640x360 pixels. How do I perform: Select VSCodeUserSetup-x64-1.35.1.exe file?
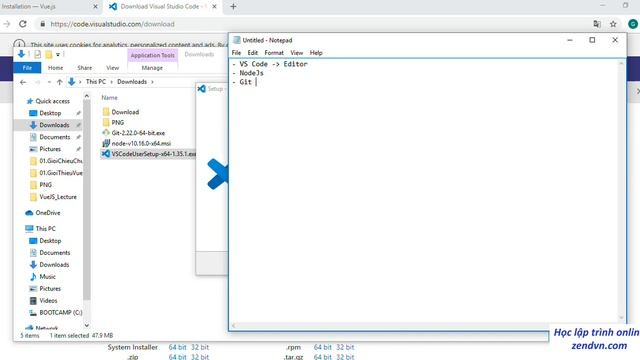[149, 154]
